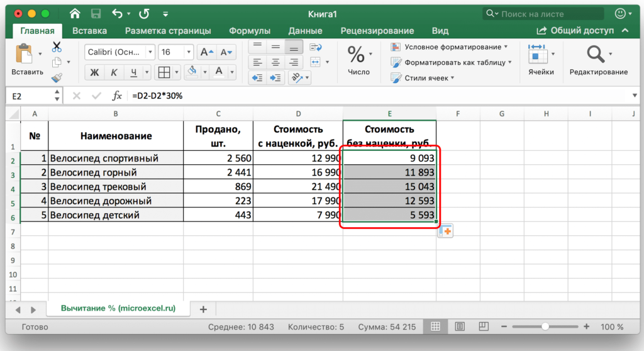Open the Число percent number format button

click(x=356, y=55)
